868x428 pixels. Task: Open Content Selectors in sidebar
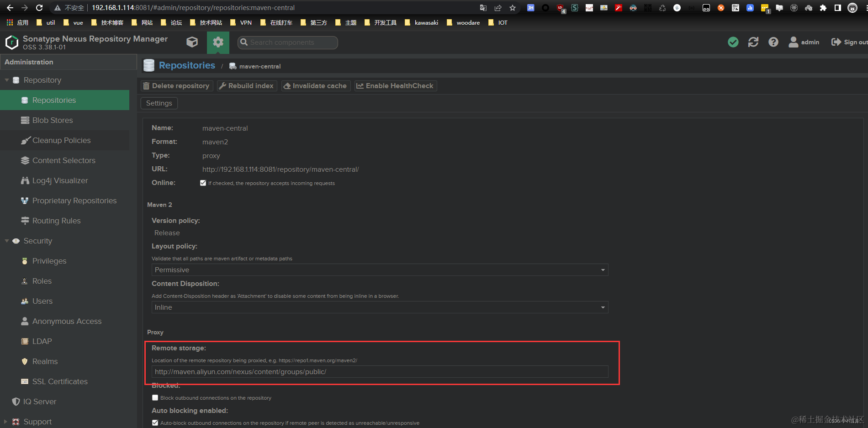64,160
